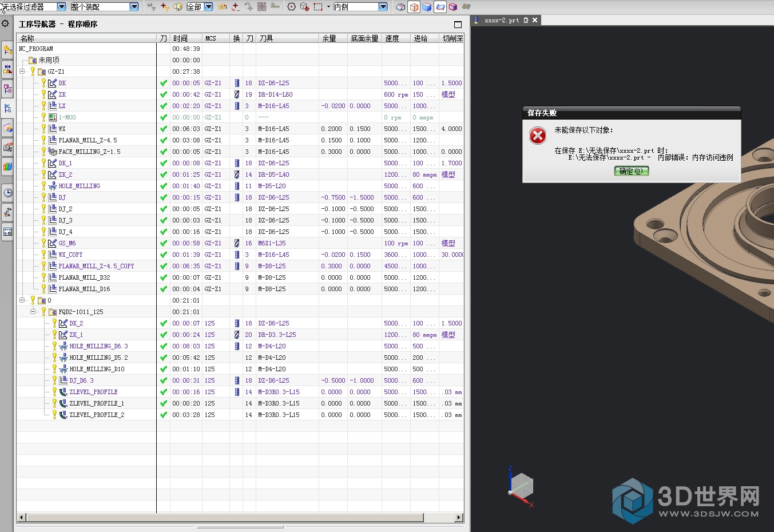Open the 全部 dropdown arrow

[209, 7]
